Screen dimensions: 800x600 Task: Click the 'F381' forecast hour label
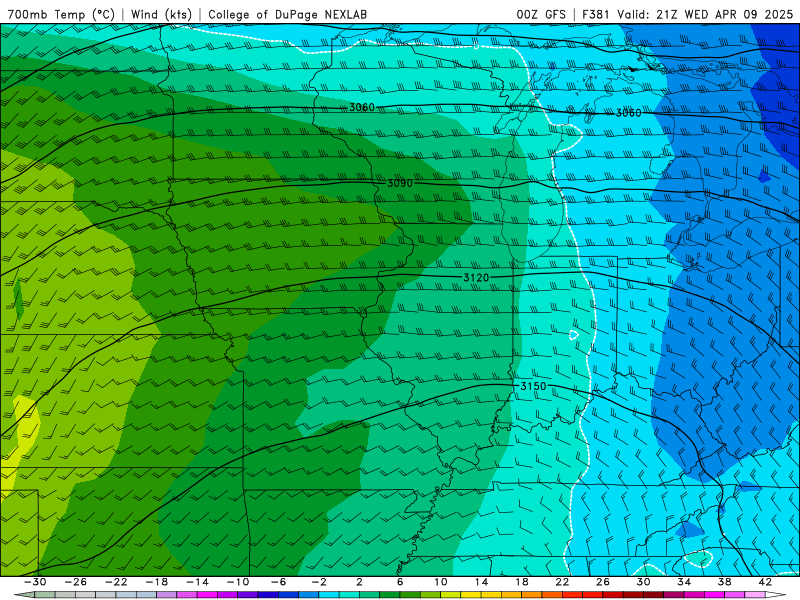(x=596, y=14)
